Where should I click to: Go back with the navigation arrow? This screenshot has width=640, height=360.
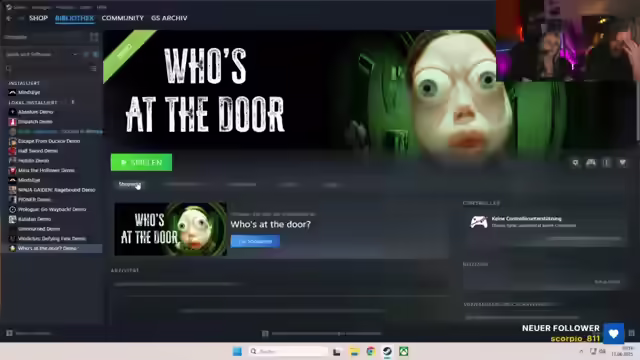click(9, 18)
